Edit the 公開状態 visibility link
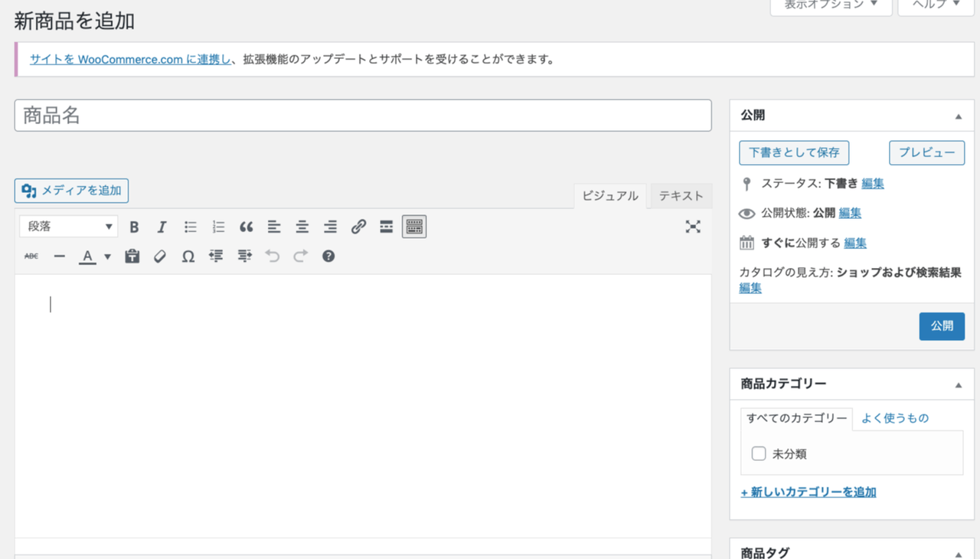The width and height of the screenshot is (980, 559). [850, 213]
